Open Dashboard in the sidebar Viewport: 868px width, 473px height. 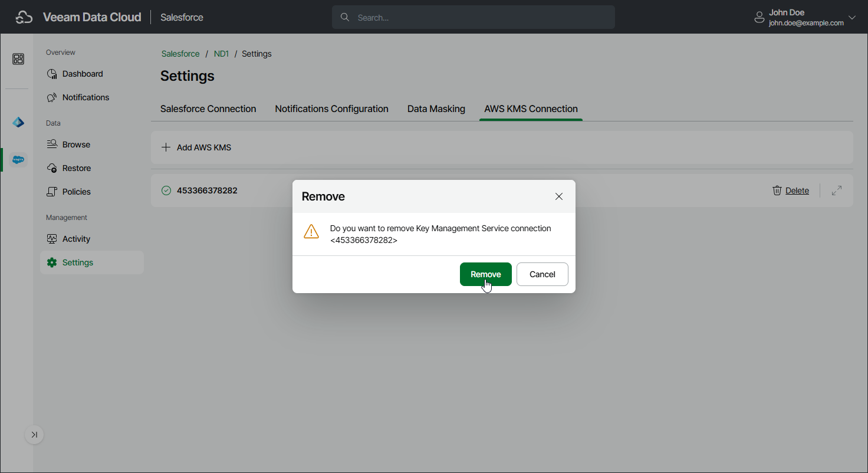click(91, 74)
